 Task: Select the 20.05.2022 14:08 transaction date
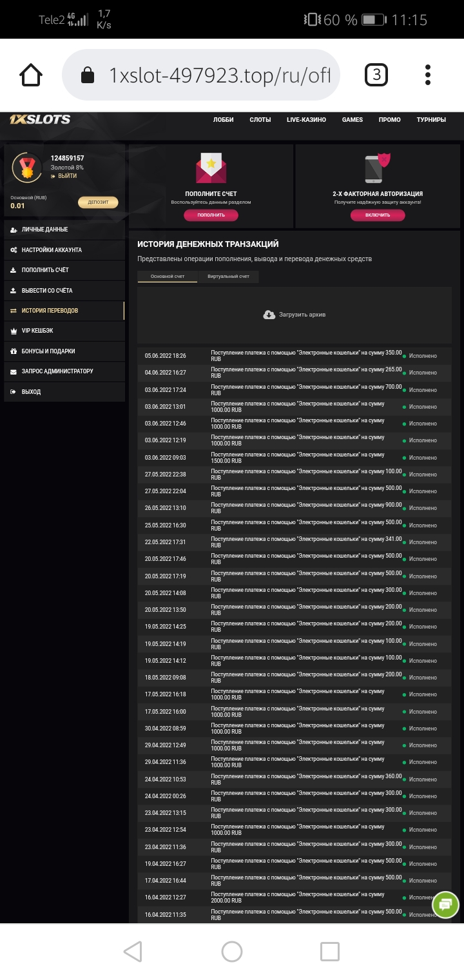tap(166, 593)
